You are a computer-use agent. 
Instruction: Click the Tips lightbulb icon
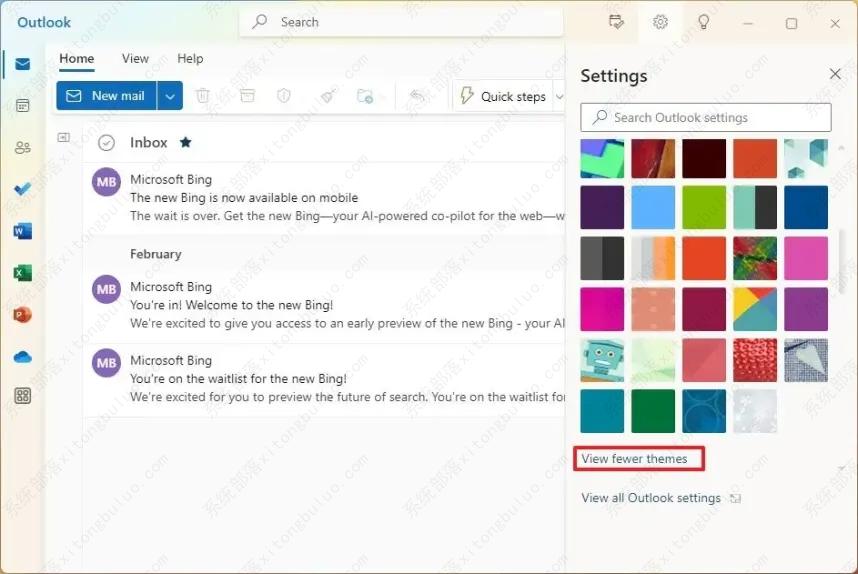coord(704,22)
